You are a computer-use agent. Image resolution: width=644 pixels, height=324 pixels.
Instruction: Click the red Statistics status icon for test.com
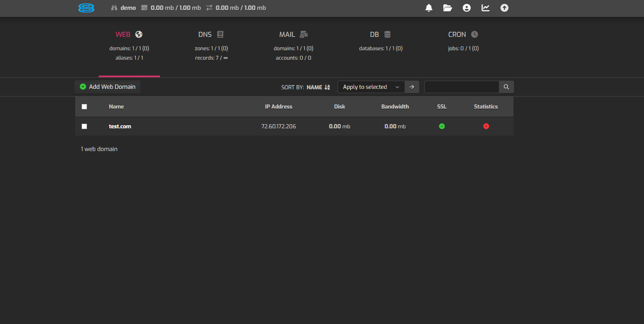(x=486, y=126)
